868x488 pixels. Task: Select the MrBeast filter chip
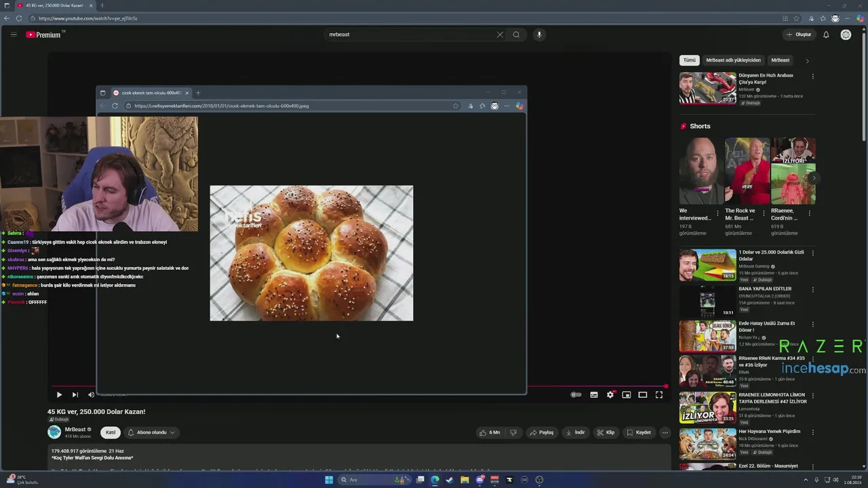tap(781, 60)
